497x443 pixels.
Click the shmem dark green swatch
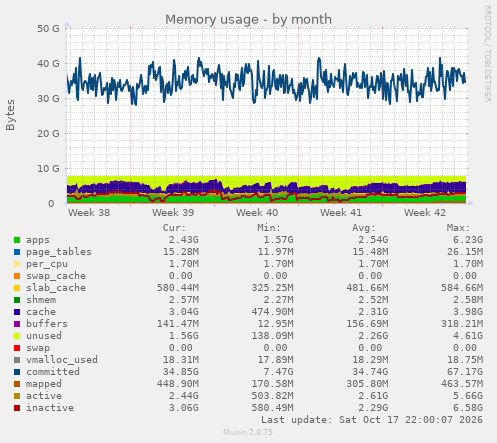pos(17,300)
